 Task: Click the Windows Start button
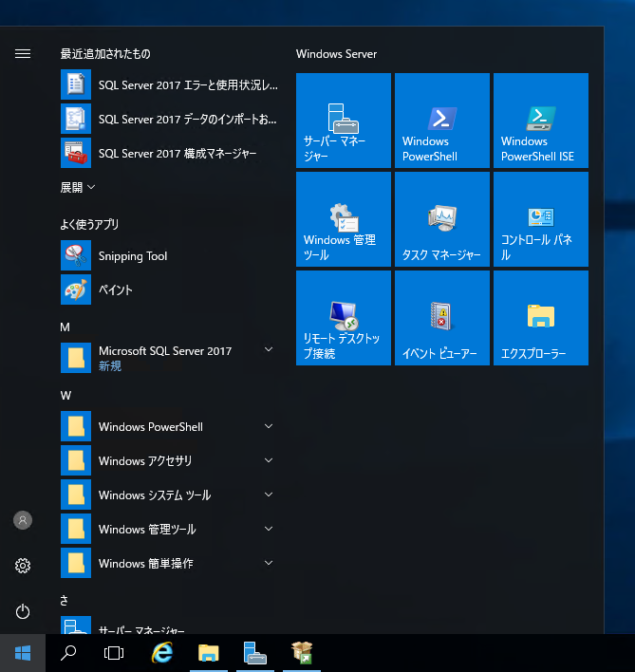[23, 653]
